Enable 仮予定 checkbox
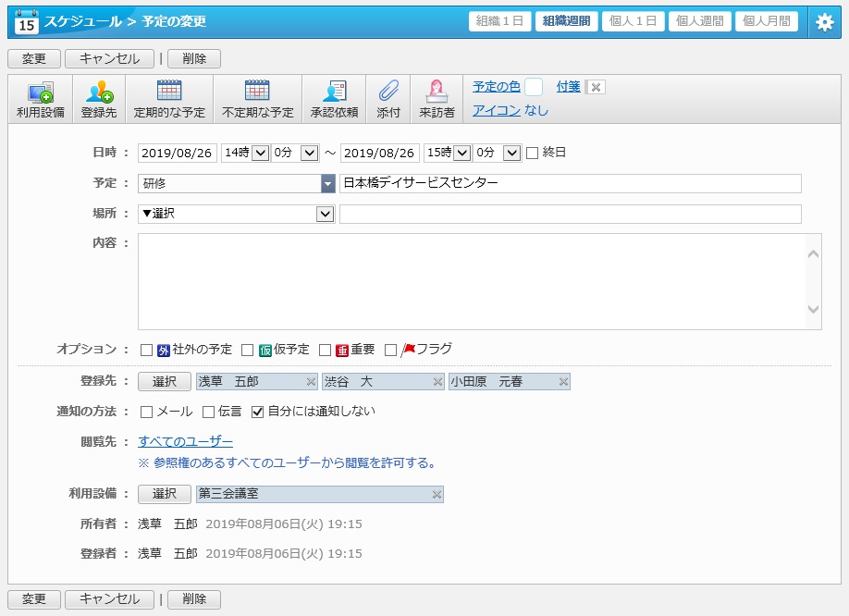849x616 pixels. 248,351
